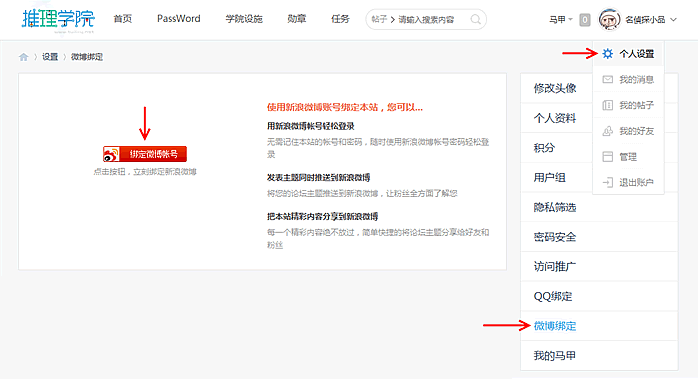Open PassWord in the top navigation
This screenshot has height=379, width=698.
click(x=179, y=19)
